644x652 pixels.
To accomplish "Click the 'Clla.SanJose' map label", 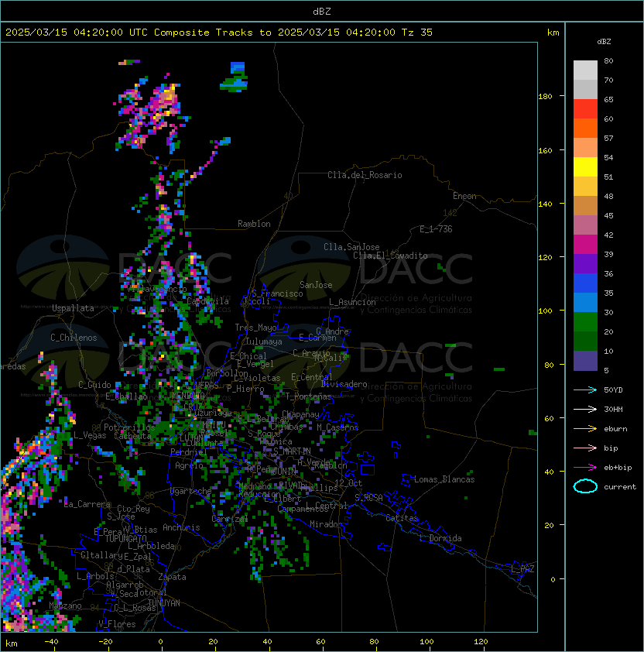I will (x=351, y=247).
